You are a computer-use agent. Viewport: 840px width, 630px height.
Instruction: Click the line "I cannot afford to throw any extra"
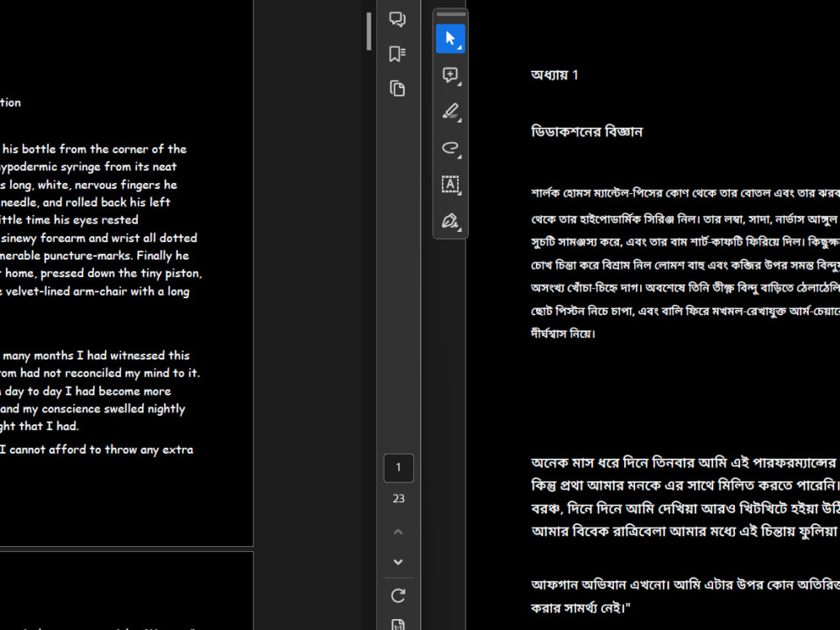tap(97, 449)
